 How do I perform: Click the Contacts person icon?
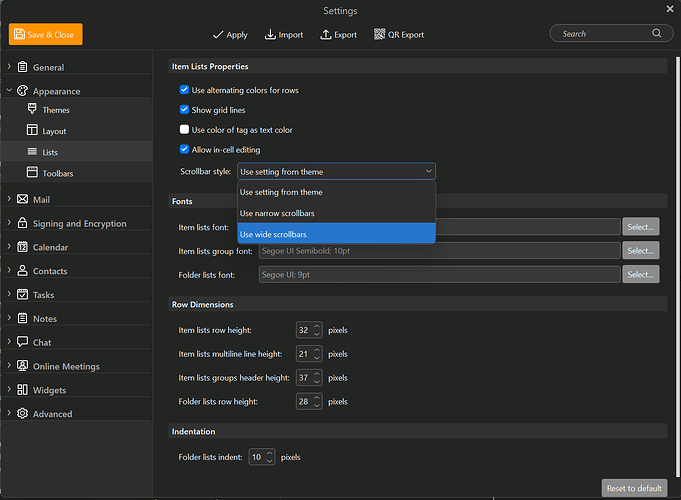coord(22,271)
